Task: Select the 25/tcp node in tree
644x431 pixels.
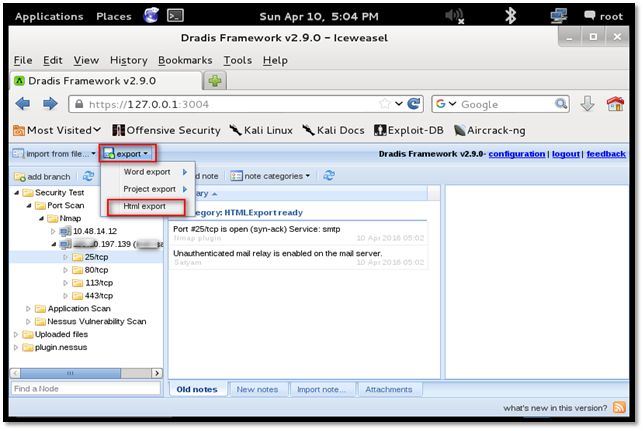Action: [x=99, y=257]
